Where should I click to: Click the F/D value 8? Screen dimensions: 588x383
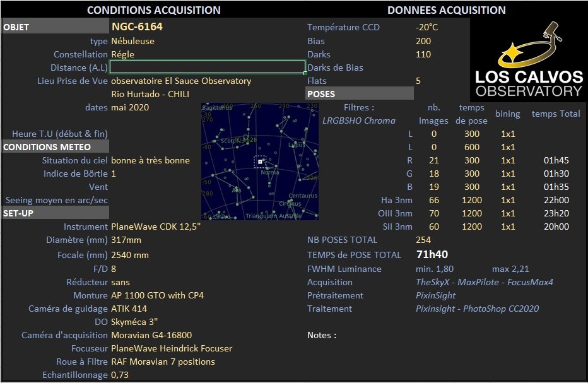pyautogui.click(x=114, y=269)
